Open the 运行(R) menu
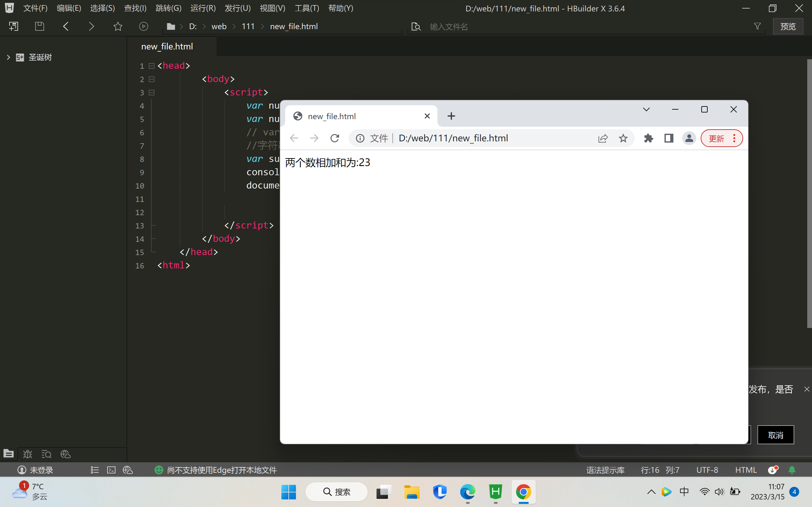The height and width of the screenshot is (507, 812). (x=203, y=8)
